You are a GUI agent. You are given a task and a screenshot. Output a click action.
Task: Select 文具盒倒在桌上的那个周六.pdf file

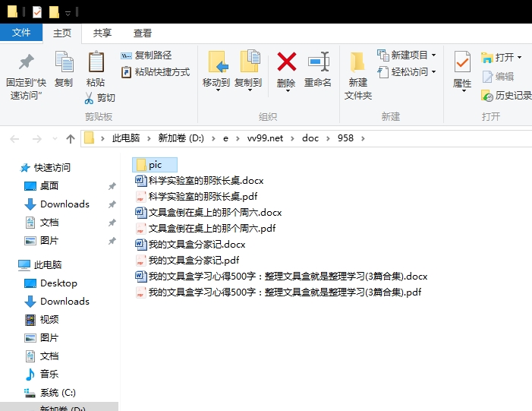(206, 229)
